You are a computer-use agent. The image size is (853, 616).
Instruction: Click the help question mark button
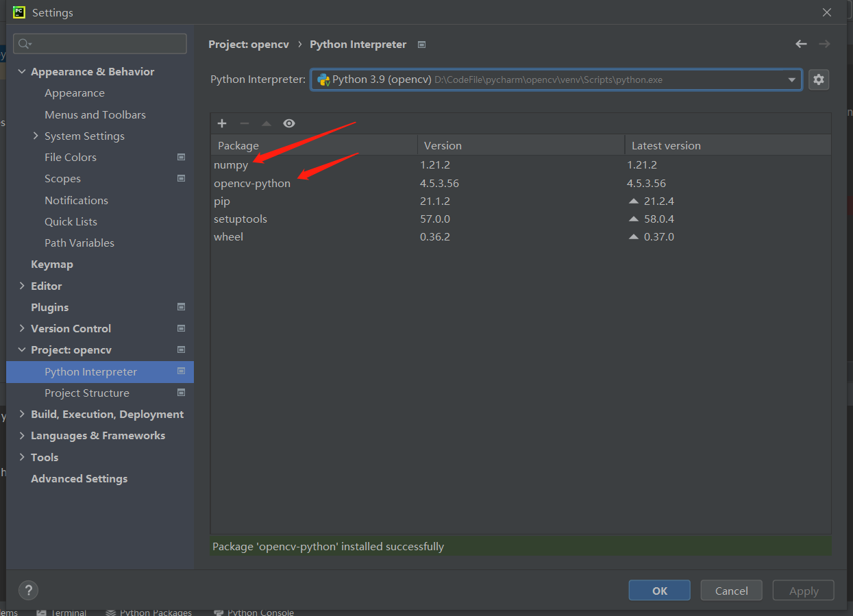click(x=28, y=590)
